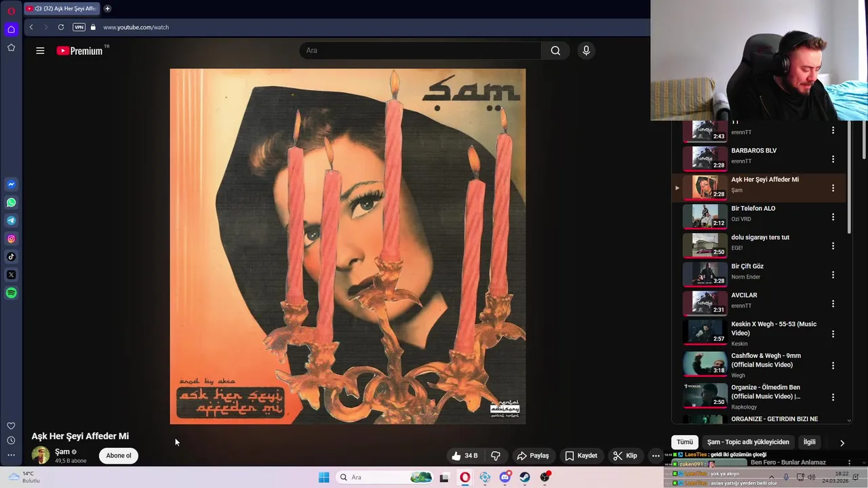
Task: Play Bir Çift Göz by Norm Ender
Action: 759,274
